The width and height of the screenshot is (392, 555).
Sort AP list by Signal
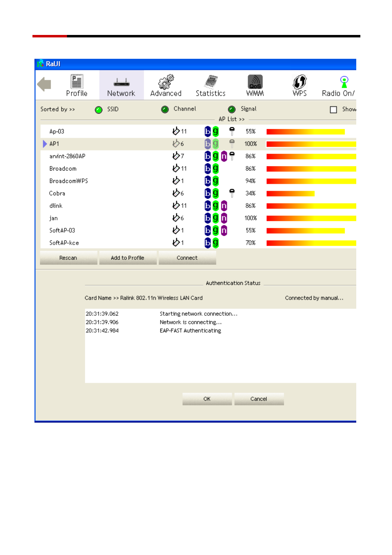(232, 109)
